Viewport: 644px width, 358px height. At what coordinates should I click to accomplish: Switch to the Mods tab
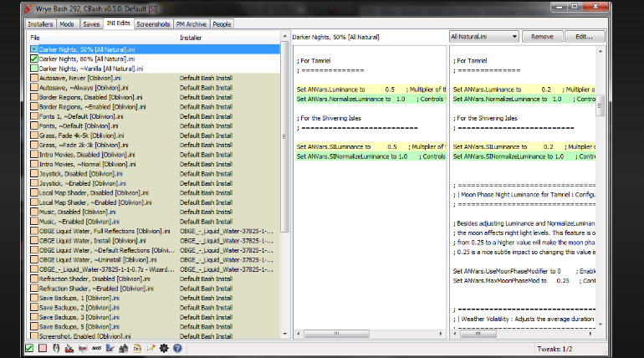click(x=66, y=24)
